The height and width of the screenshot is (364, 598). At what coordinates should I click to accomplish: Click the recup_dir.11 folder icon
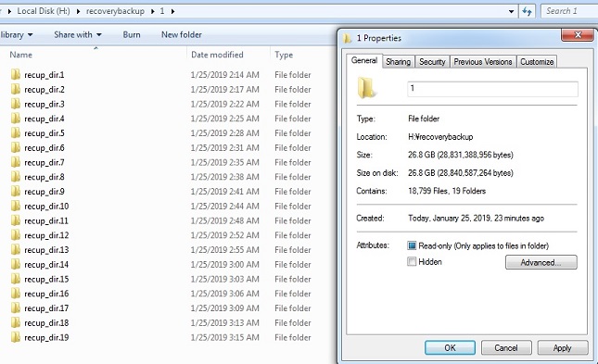click(16, 220)
